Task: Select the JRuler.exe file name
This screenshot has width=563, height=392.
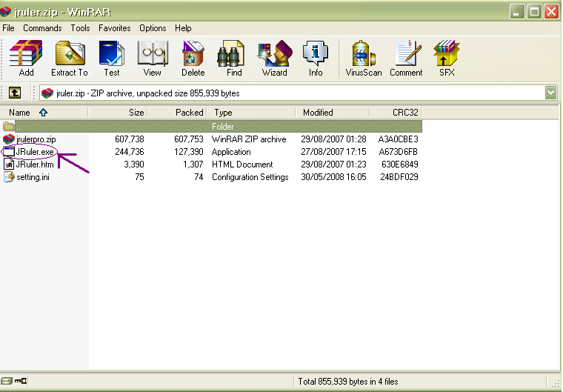Action: coord(35,152)
